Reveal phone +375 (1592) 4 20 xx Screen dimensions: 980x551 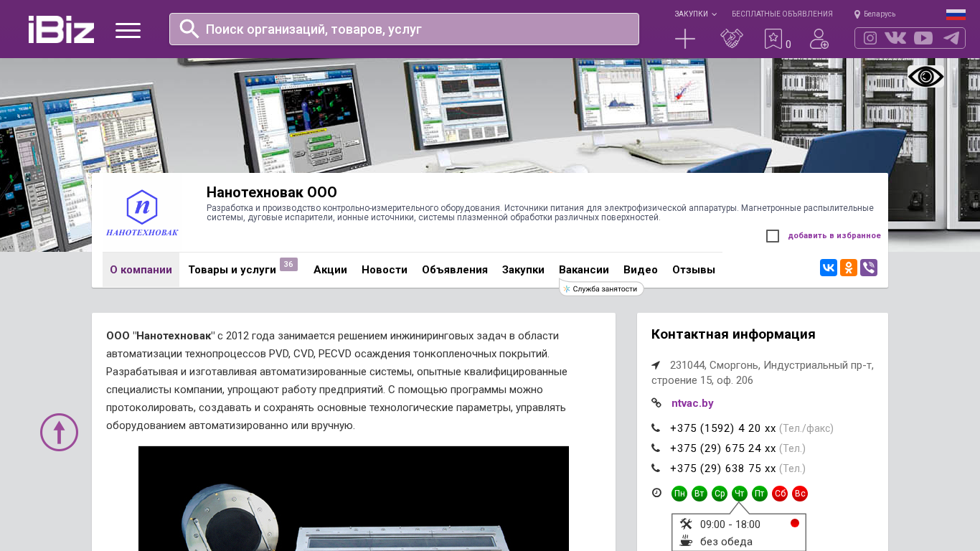tap(723, 428)
